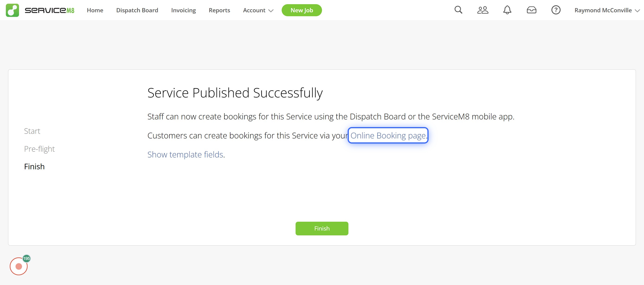Image resolution: width=644 pixels, height=285 pixels.
Task: Click the 195 badge counter
Action: 26,258
